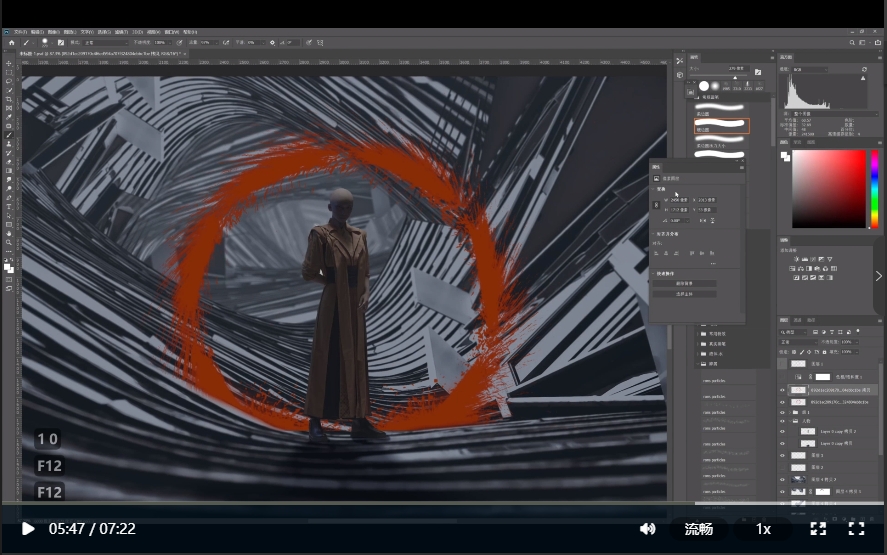Click the adjustment layer filter icon
The width and height of the screenshot is (887, 555).
[824, 332]
